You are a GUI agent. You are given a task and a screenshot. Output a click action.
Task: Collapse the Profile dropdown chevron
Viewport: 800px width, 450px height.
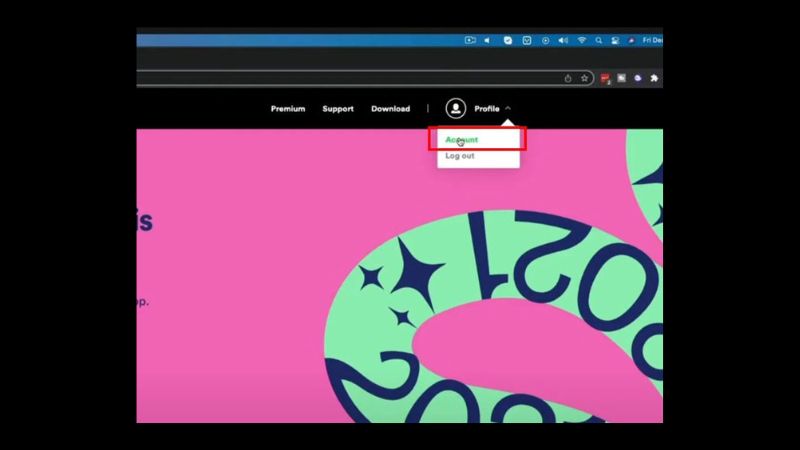click(x=508, y=109)
